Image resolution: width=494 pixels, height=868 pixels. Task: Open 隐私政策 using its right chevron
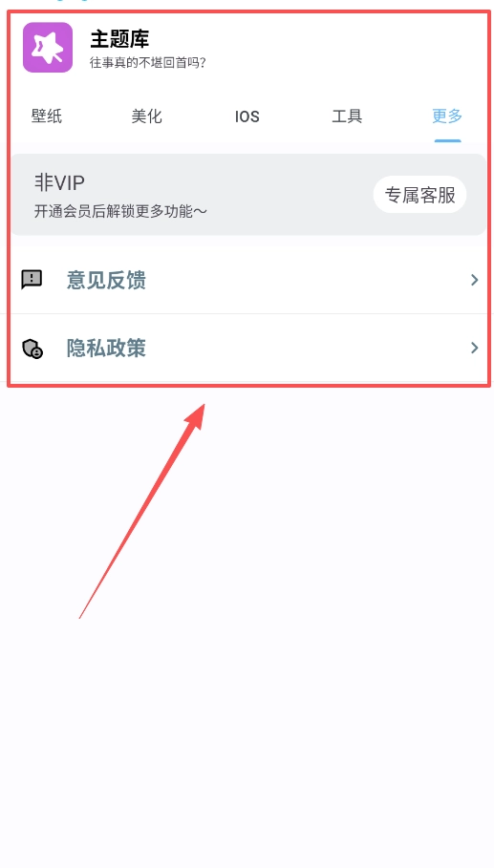pyautogui.click(x=474, y=348)
